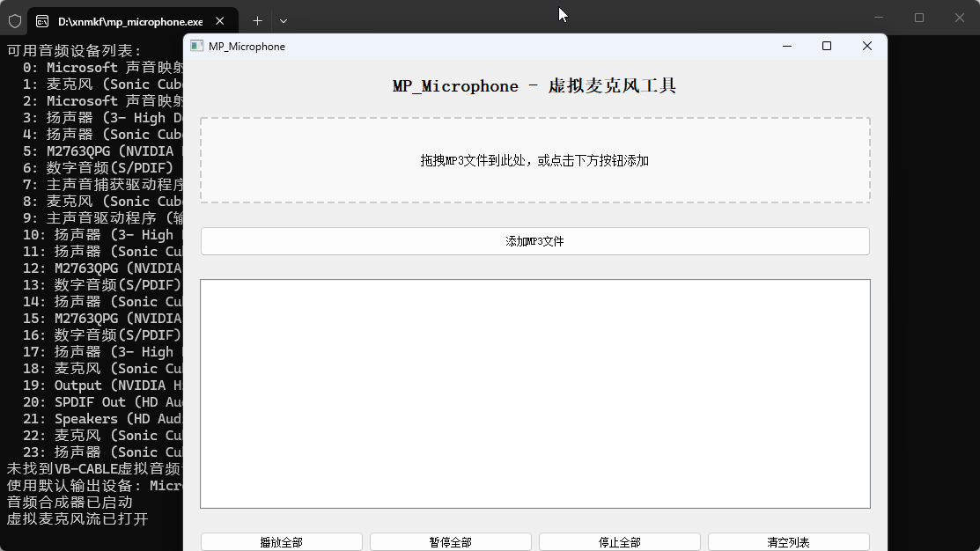The width and height of the screenshot is (980, 551).
Task: Minimize the terminal window
Action: pos(878,18)
